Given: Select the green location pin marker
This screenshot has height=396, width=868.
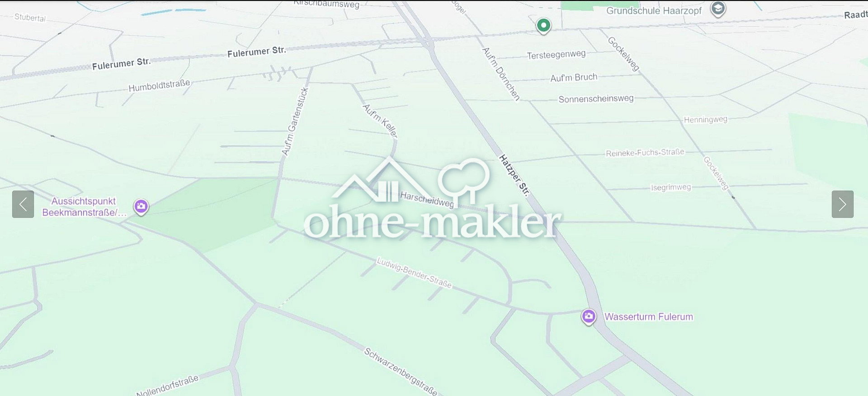Looking at the screenshot, I should (x=543, y=26).
